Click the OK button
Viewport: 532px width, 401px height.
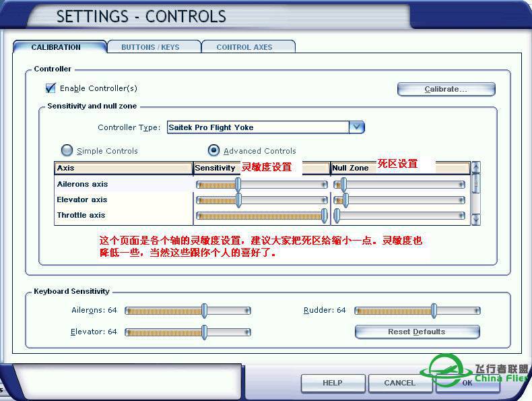click(467, 383)
